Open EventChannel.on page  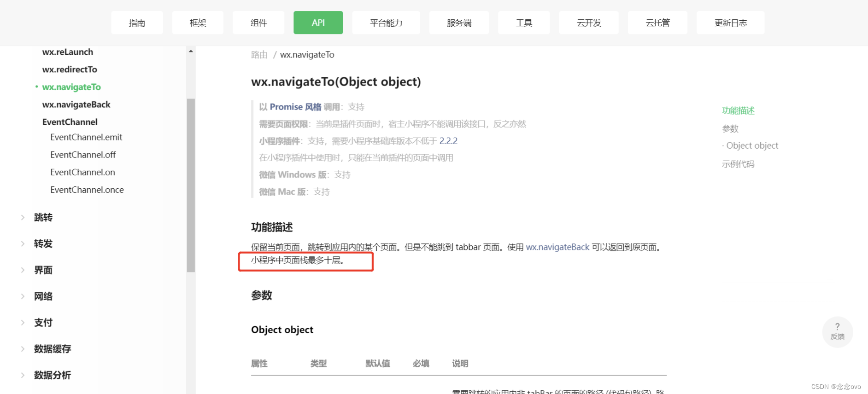82,172
